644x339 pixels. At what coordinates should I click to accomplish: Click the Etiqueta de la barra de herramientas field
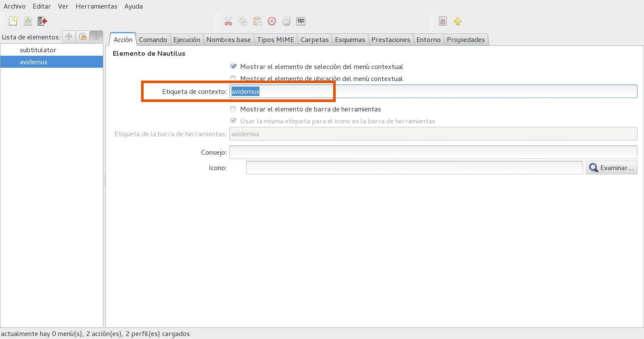[433, 134]
